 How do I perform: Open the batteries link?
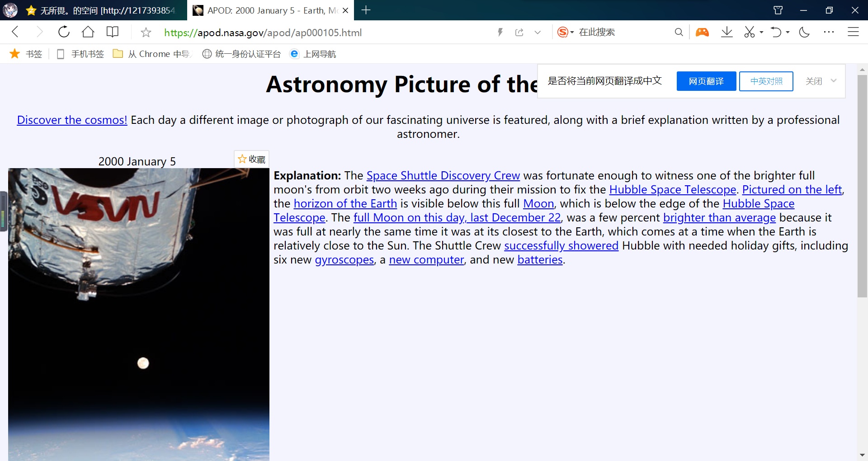pos(540,259)
